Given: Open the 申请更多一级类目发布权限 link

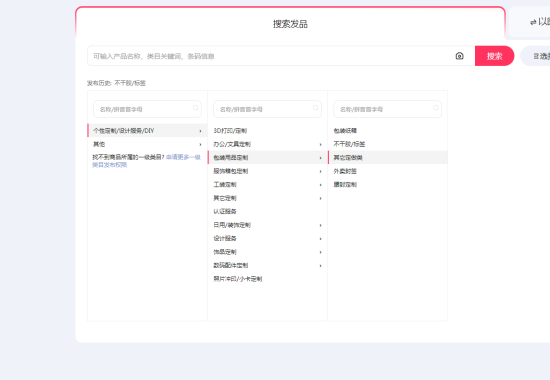Looking at the screenshot, I should [146, 161].
